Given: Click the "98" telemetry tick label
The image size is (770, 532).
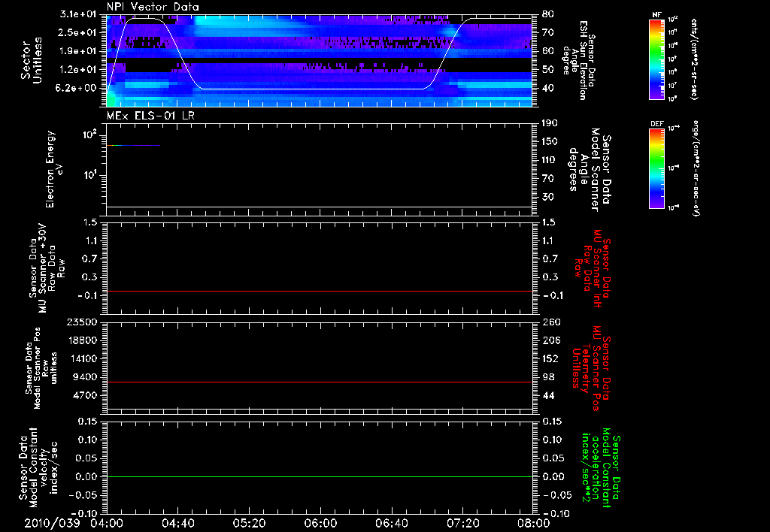Looking at the screenshot, I should pyautogui.click(x=548, y=377).
